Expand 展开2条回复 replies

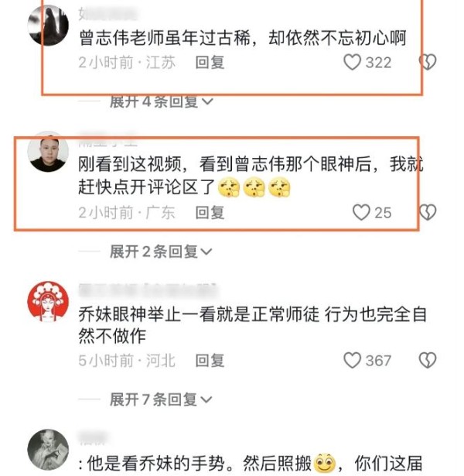[162, 252]
